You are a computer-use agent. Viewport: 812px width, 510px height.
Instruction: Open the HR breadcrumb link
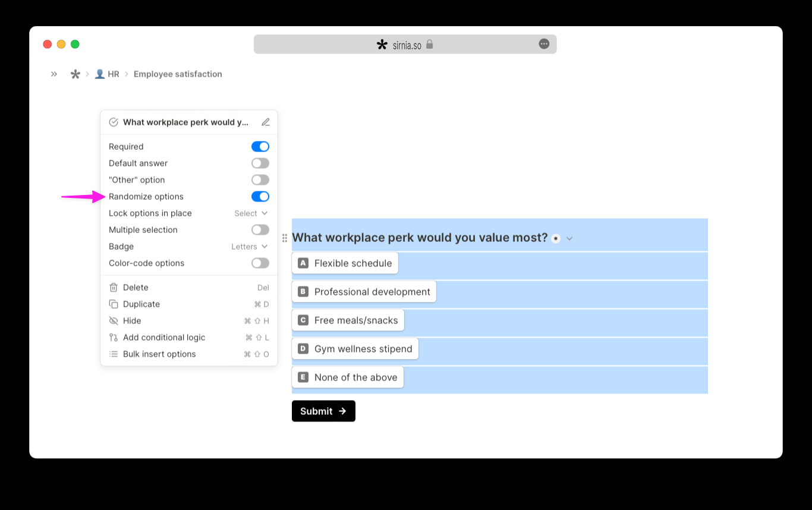(x=107, y=74)
